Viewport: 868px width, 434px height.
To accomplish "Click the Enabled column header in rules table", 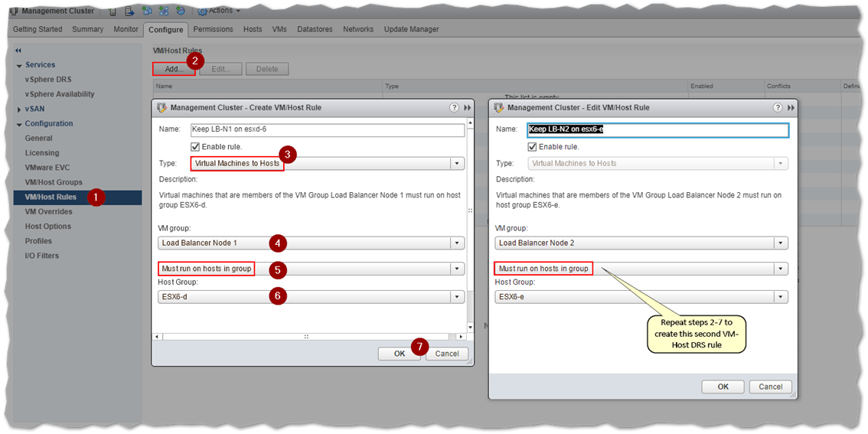I will tap(725, 86).
